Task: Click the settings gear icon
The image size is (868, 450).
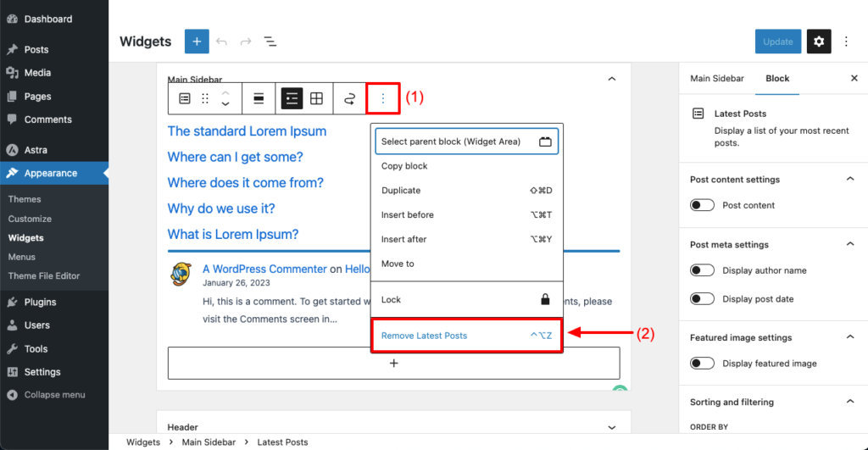Action: (x=818, y=42)
